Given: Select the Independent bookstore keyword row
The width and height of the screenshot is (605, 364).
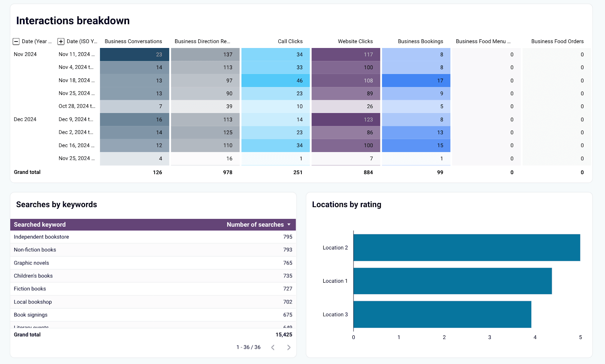Looking at the screenshot, I should tap(153, 237).
